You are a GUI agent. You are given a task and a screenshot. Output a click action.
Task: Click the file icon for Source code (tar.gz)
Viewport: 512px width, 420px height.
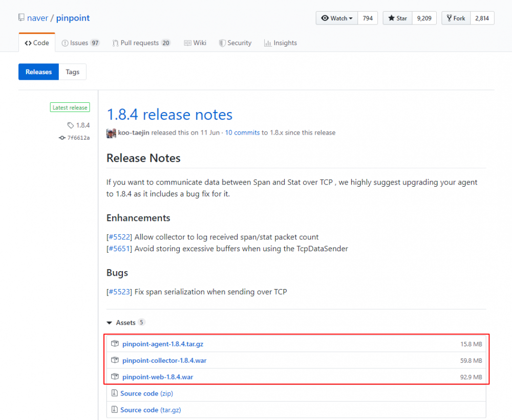click(x=114, y=410)
